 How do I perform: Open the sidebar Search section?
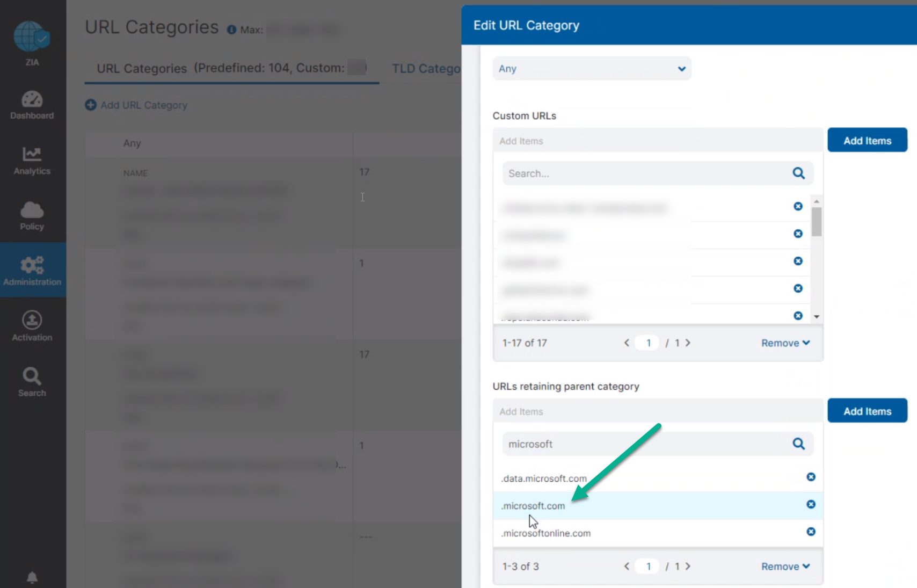32,382
